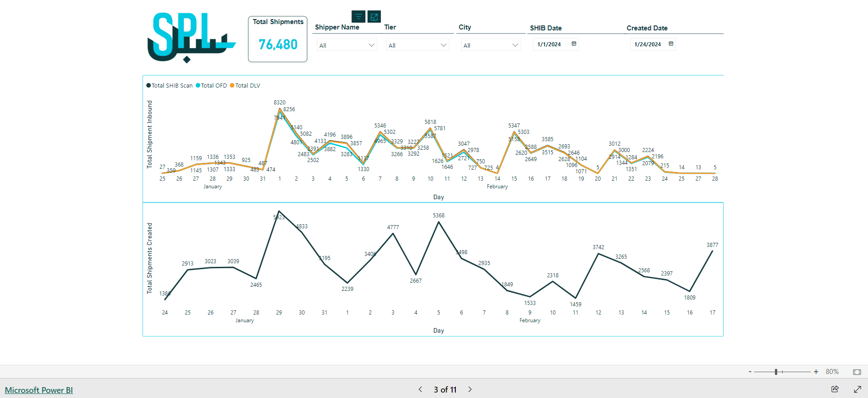Screen dimensions: 868x398
Task: Click the Total Shipments card value 76,480
Action: pyautogui.click(x=278, y=44)
